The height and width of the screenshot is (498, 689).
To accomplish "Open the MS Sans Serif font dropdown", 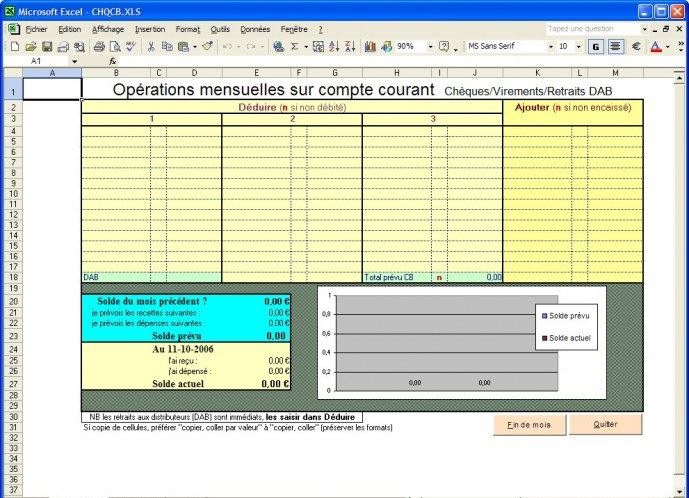I will click(x=550, y=46).
